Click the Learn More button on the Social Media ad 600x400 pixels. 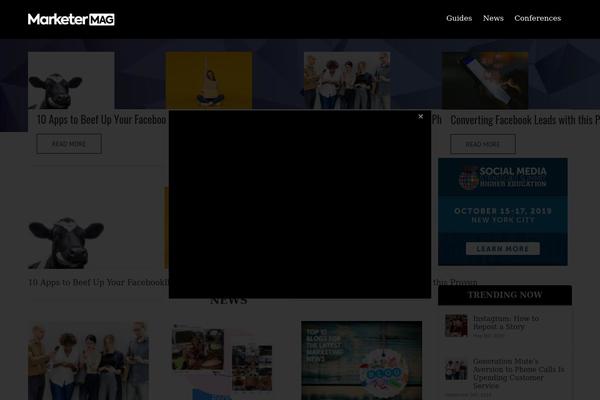pyautogui.click(x=503, y=248)
